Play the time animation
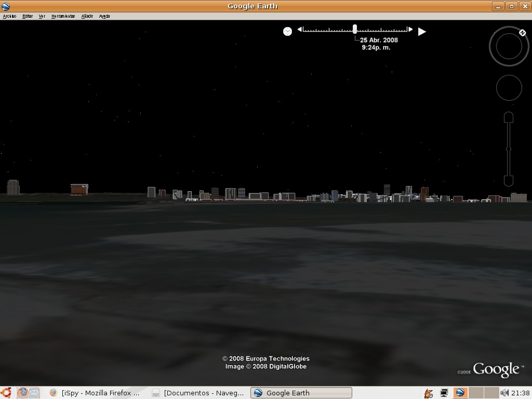Screen dimensions: 532x399 [422, 32]
